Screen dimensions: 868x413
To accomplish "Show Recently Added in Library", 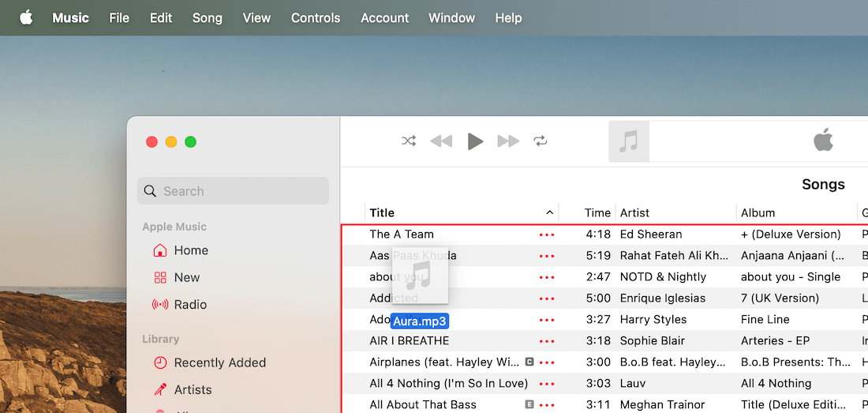I will point(219,362).
